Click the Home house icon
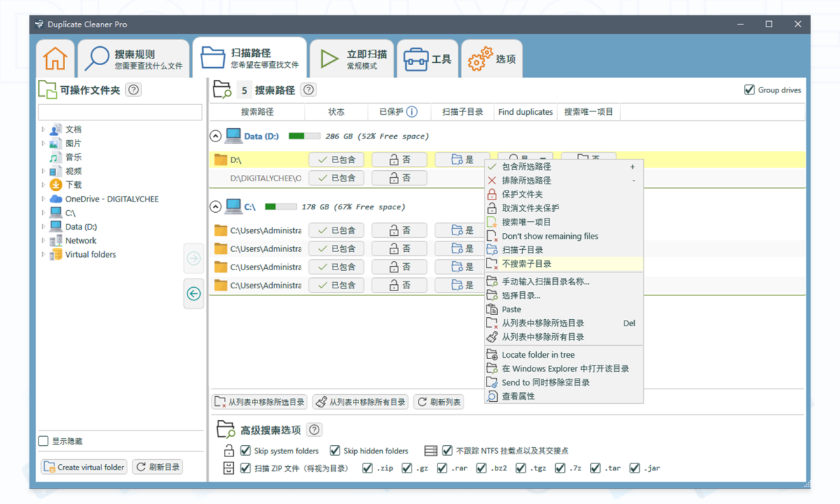840x504 pixels. (x=55, y=57)
